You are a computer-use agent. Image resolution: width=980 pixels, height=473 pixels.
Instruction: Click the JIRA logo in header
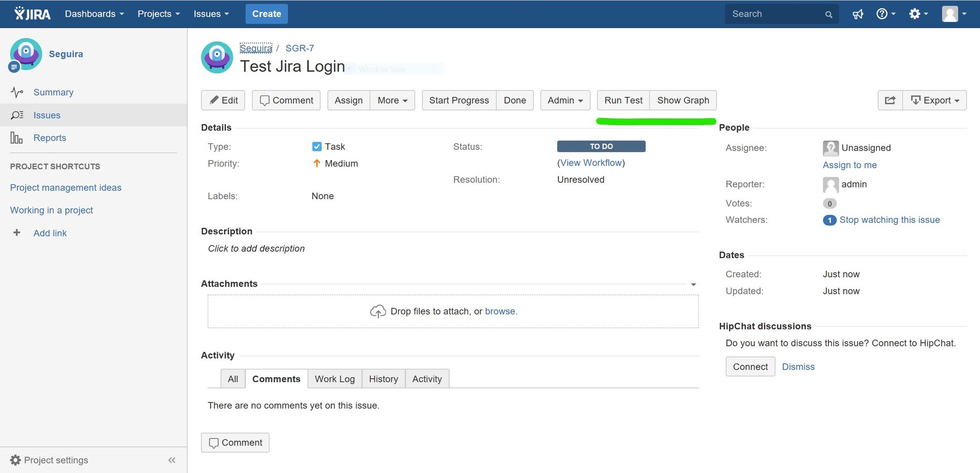[33, 14]
